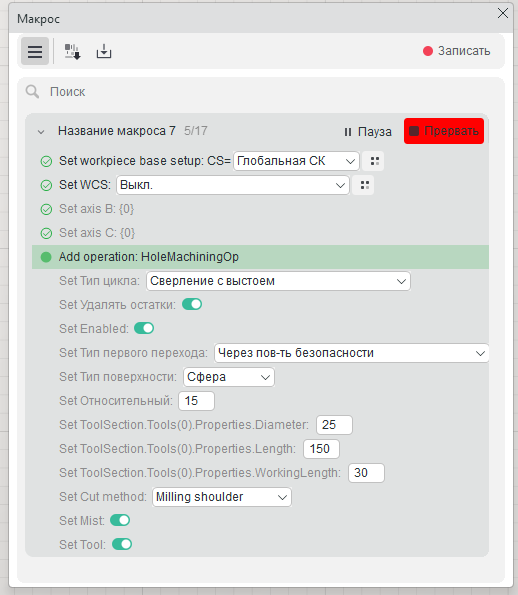The height and width of the screenshot is (595, 518).
Task: Click the Set Тип поверхности label
Action: pos(118,377)
